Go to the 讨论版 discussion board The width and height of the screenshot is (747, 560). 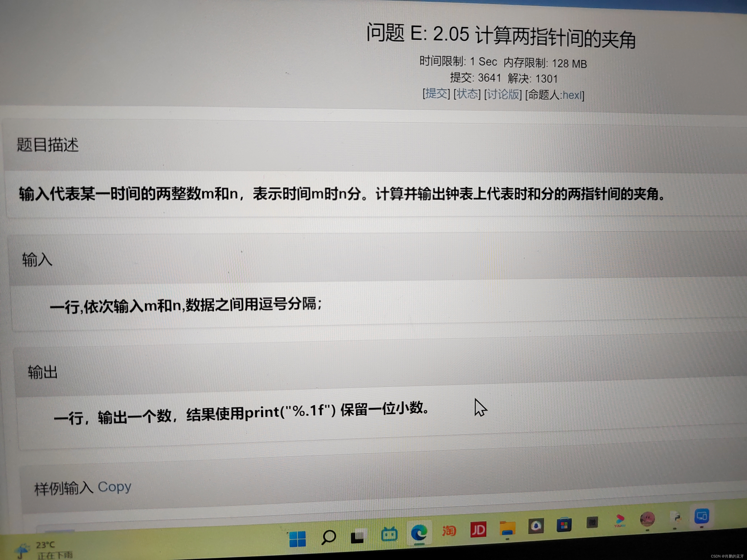(x=503, y=94)
